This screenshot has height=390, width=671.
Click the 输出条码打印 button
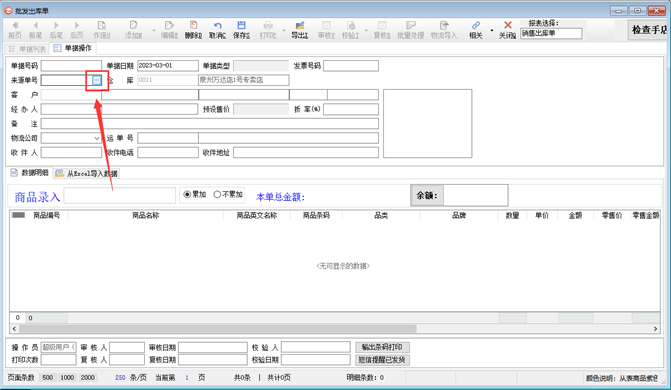pyautogui.click(x=382, y=347)
